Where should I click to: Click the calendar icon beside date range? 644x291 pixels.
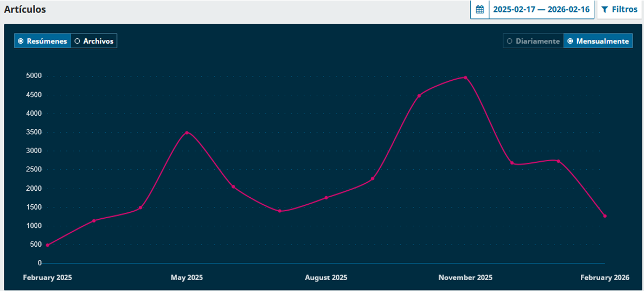479,10
